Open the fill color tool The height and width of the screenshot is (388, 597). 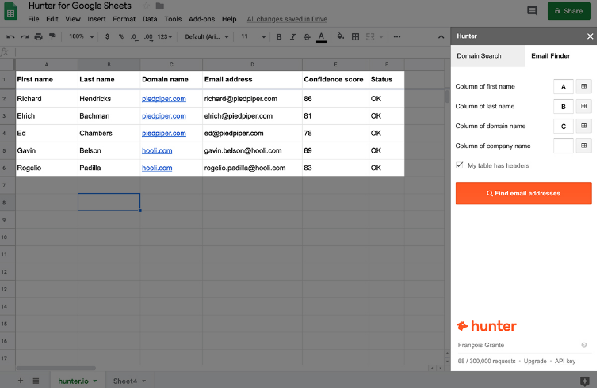[340, 37]
